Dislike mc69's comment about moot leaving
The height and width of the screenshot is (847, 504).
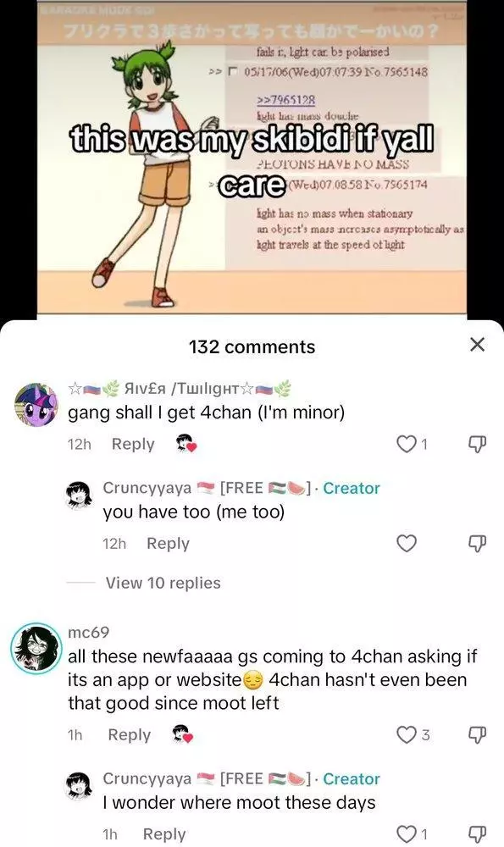(477, 734)
